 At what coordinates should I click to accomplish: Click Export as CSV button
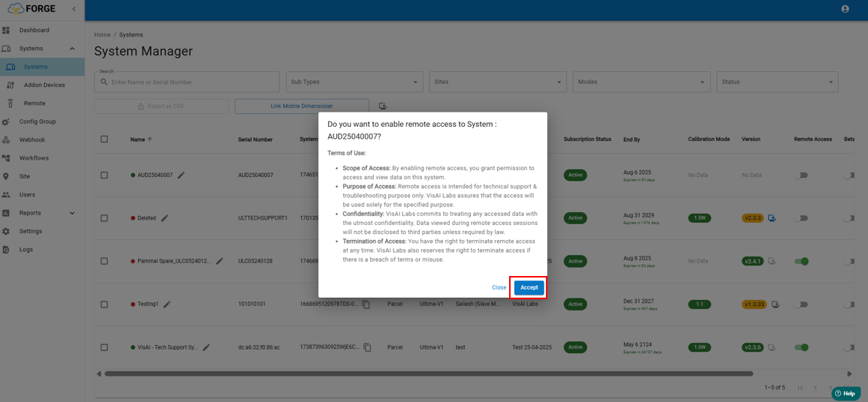coord(161,106)
